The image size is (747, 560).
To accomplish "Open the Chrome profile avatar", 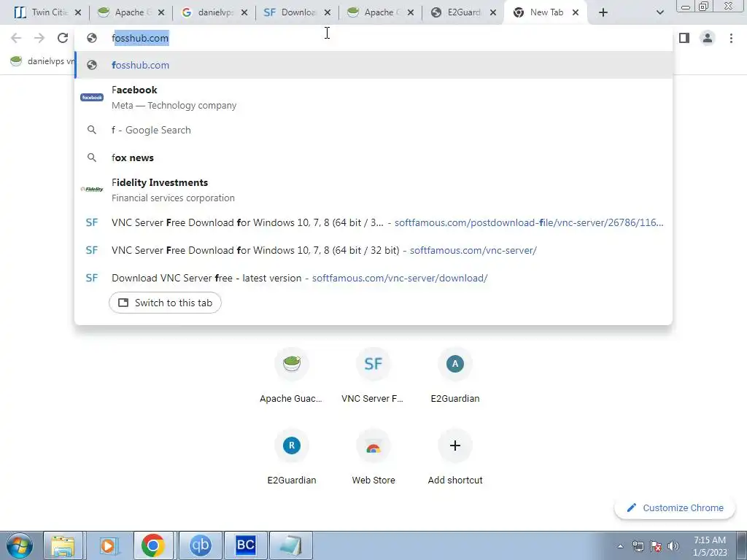I will tap(708, 38).
